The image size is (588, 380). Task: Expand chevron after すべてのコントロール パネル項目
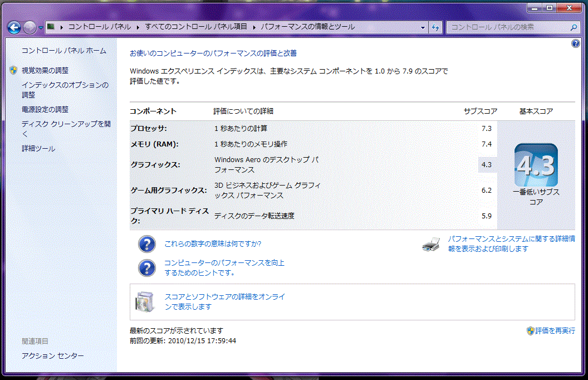coord(254,27)
